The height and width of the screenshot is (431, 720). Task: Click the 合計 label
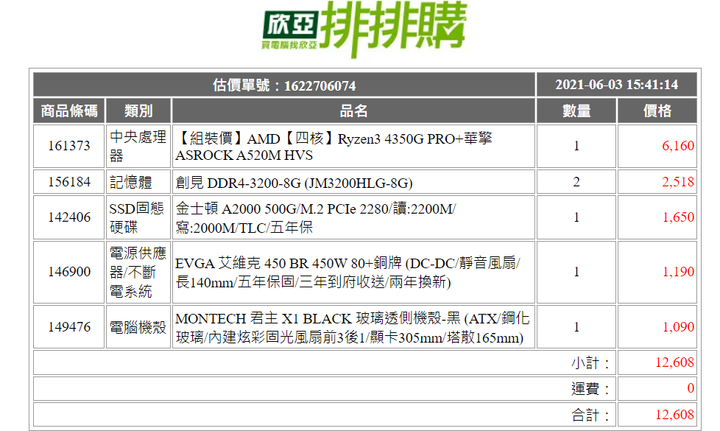590,415
